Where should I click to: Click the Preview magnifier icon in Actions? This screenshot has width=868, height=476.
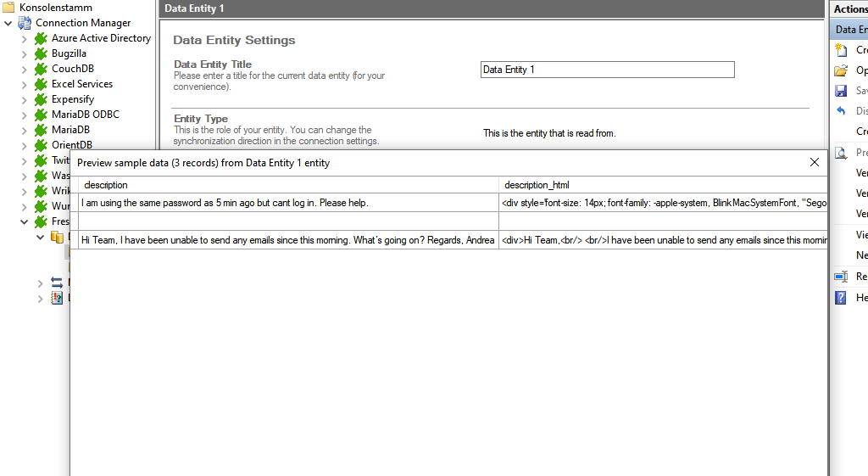click(x=841, y=153)
